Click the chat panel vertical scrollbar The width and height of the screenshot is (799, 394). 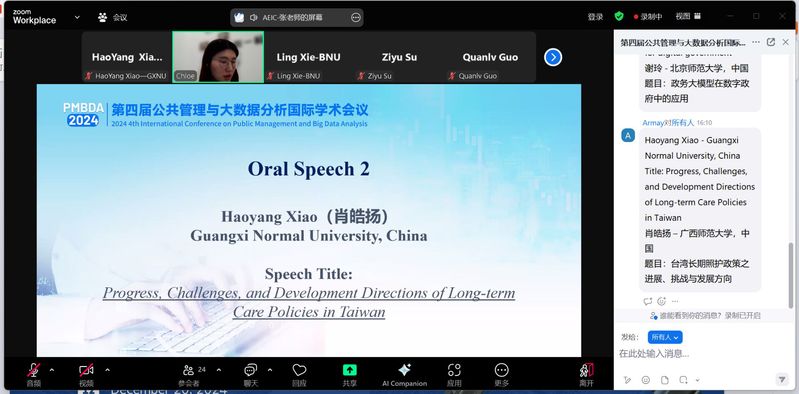[x=791, y=275]
